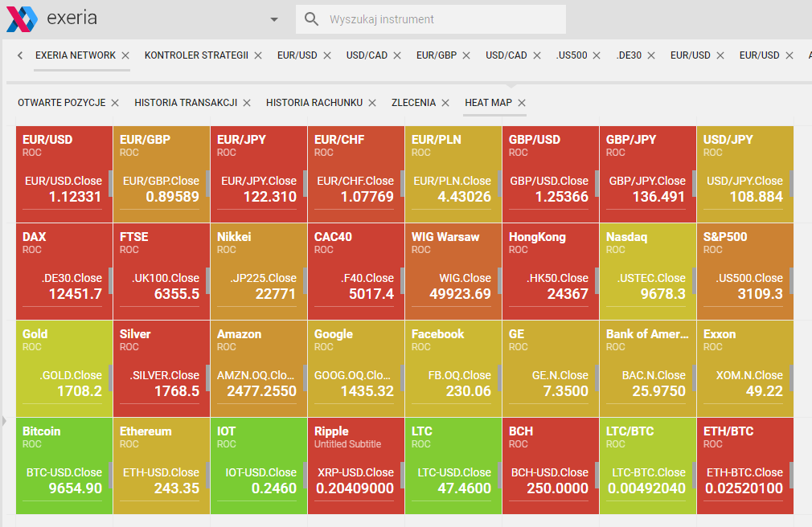Close the EXERIA NETWORK tab
The height and width of the screenshot is (527, 812).
[125, 55]
